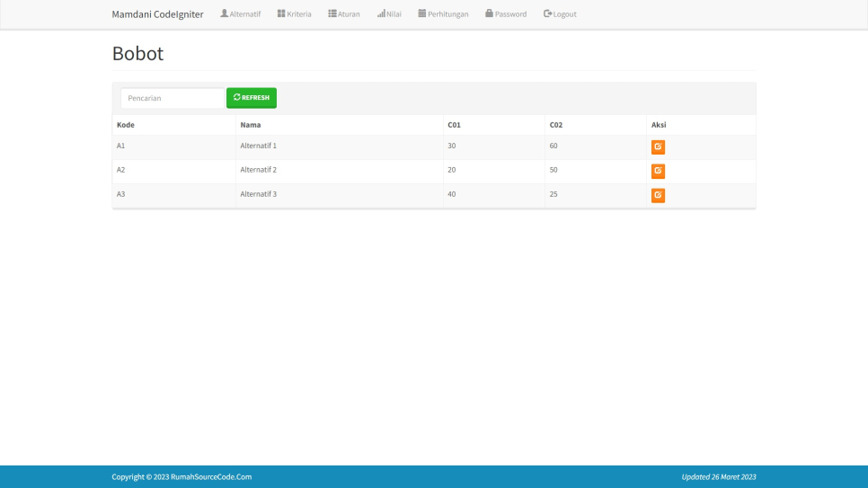Log out using the Logout link
This screenshot has width=868, height=488.
point(560,13)
